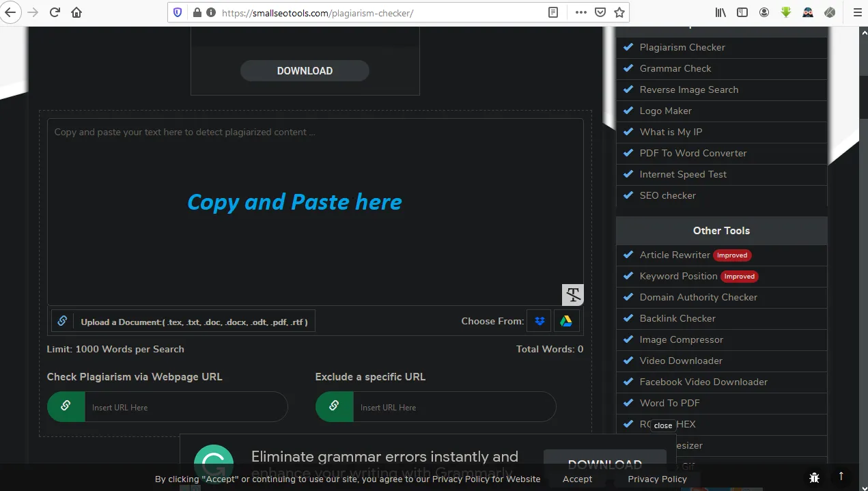Screen dimensions: 868x491
Task: Click the clear-text formatting icon in textbox
Action: (x=573, y=294)
